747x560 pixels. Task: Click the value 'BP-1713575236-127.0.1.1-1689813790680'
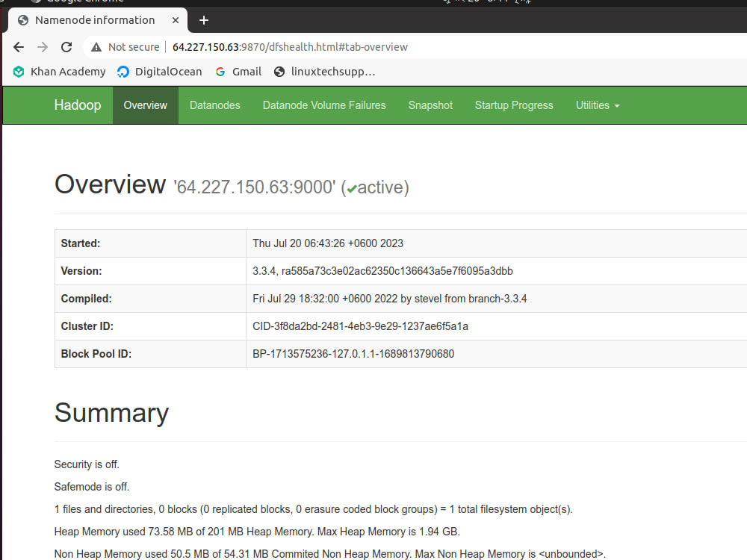point(353,354)
